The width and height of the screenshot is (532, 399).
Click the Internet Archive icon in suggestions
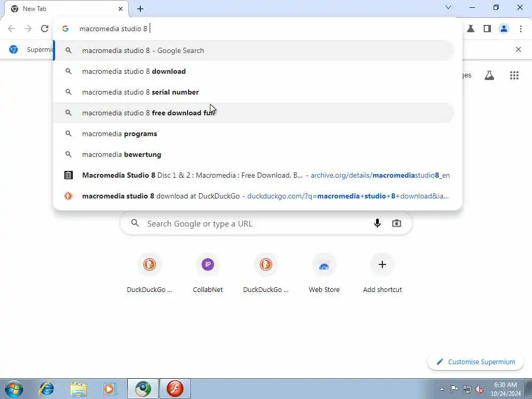[69, 175]
